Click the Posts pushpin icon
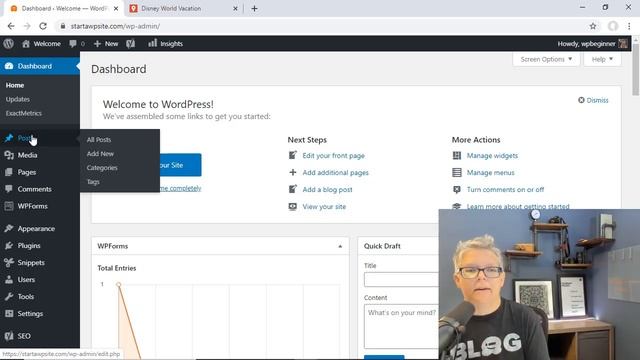 9,138
